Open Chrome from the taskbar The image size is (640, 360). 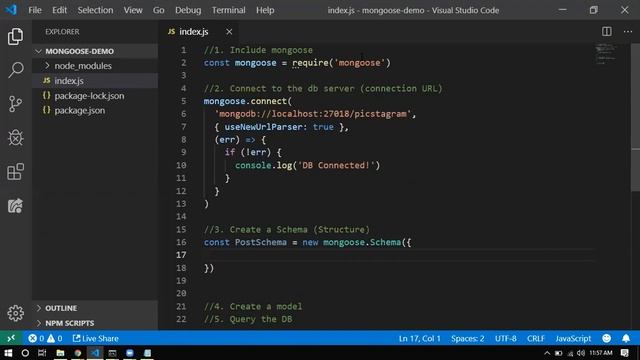click(78, 353)
